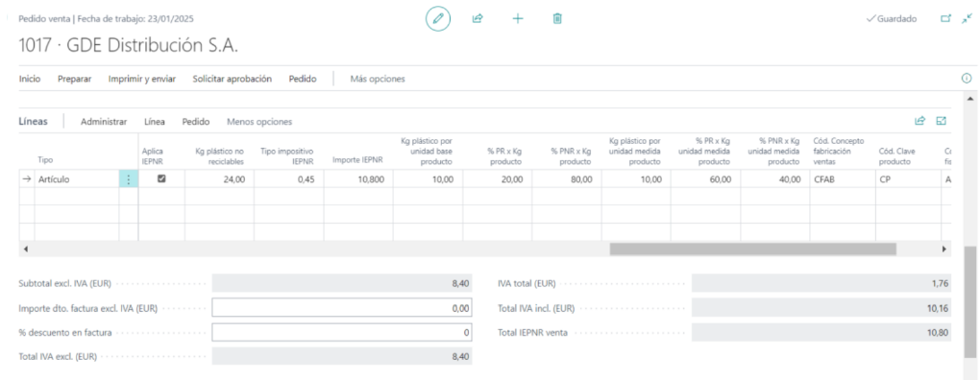Image resolution: width=980 pixels, height=380 pixels.
Task: Open Pedido menu in Líneas section
Action: point(196,122)
